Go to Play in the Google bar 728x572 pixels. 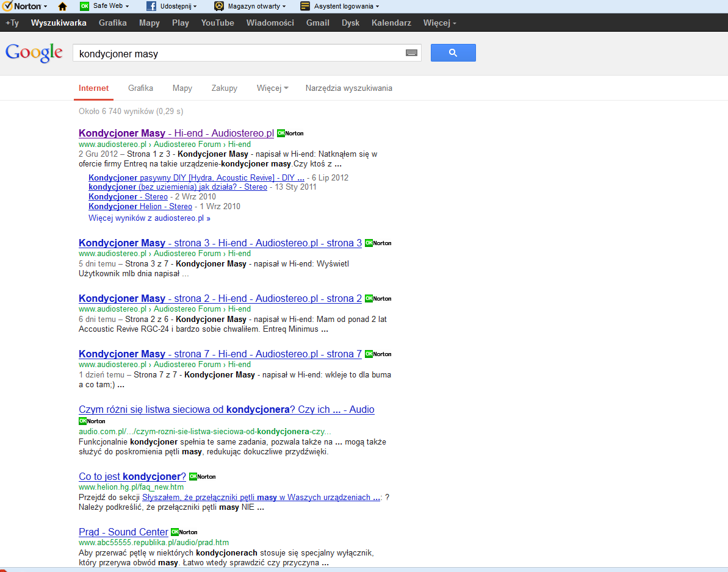pos(181,23)
